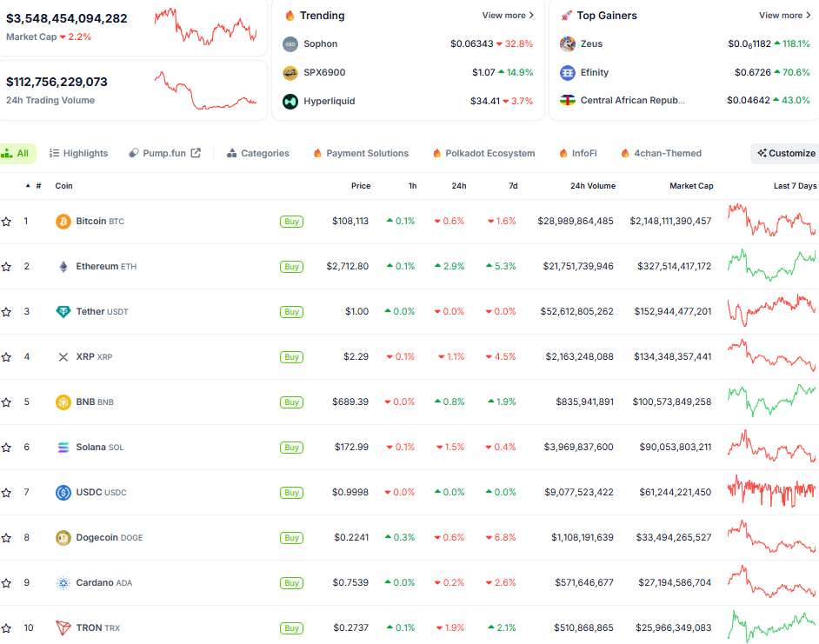Open the Customize button

coord(786,154)
